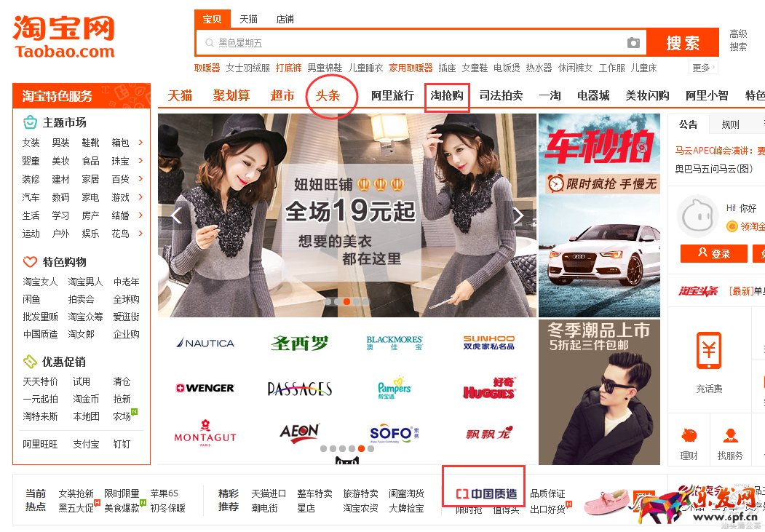Open the 找服务 icon
Viewport: 765px width, 532px height.
730,435
